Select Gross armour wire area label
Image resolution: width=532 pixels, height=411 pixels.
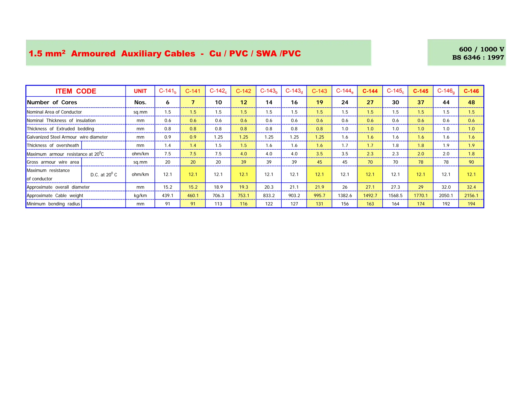point(53,162)
